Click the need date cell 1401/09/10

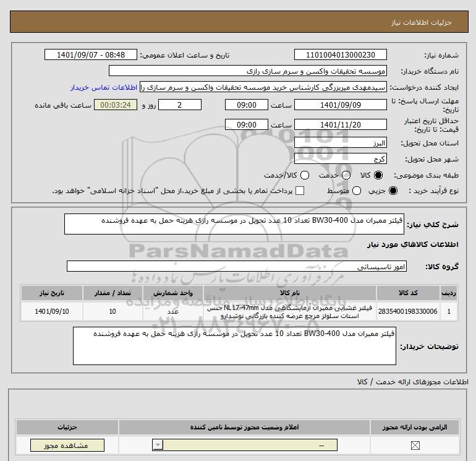pos(51,311)
